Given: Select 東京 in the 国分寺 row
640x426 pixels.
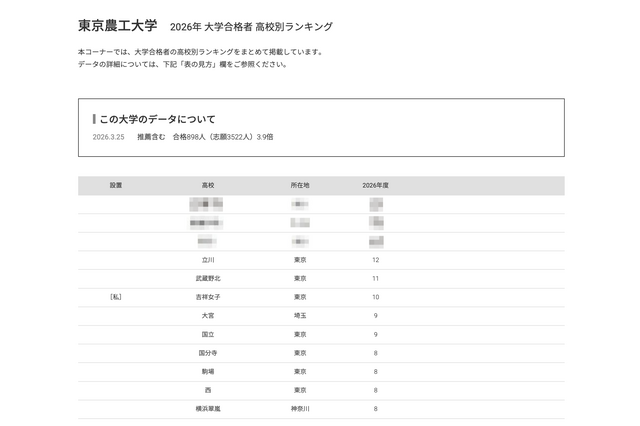Looking at the screenshot, I should (x=300, y=353).
